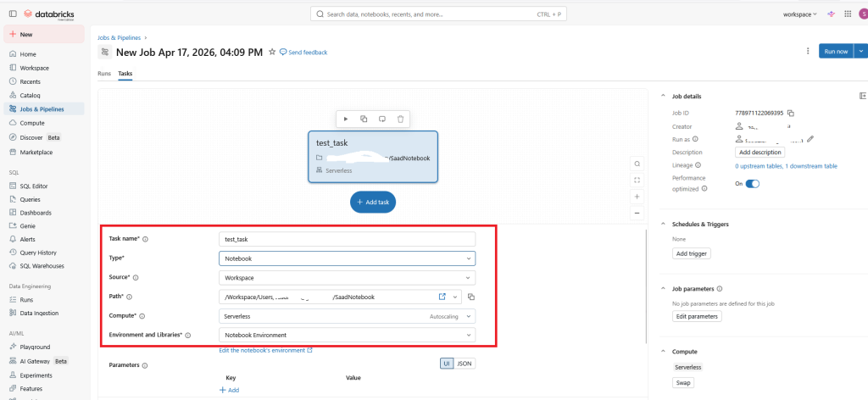Select the UI parameters view
The image size is (868, 400).
click(446, 363)
